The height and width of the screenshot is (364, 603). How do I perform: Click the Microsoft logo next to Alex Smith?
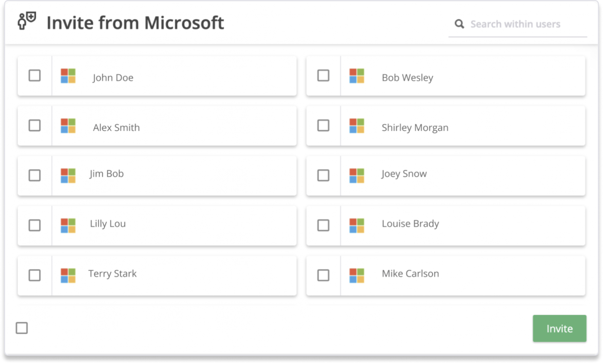click(x=68, y=126)
